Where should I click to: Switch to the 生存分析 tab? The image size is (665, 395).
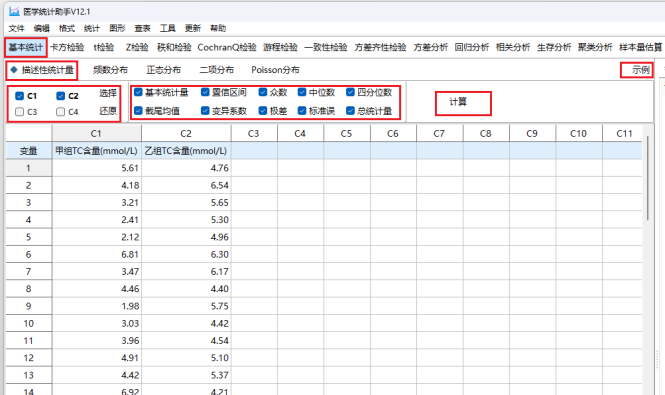point(554,47)
